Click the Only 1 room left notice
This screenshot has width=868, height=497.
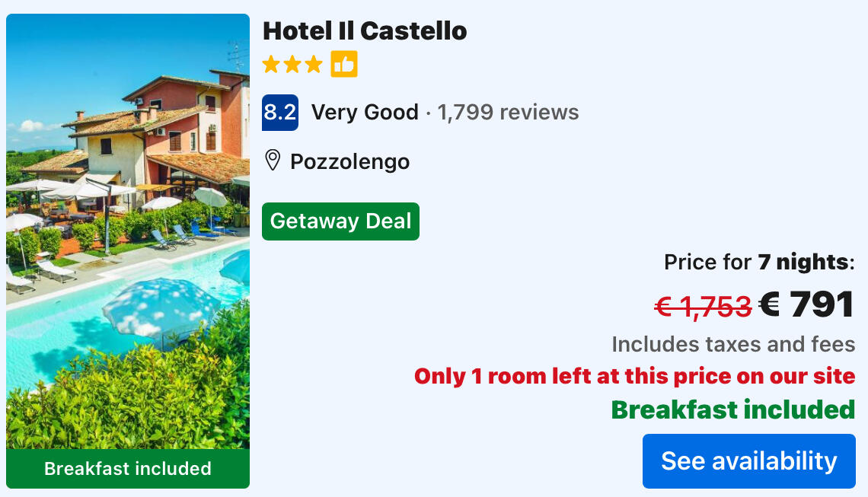pos(634,376)
